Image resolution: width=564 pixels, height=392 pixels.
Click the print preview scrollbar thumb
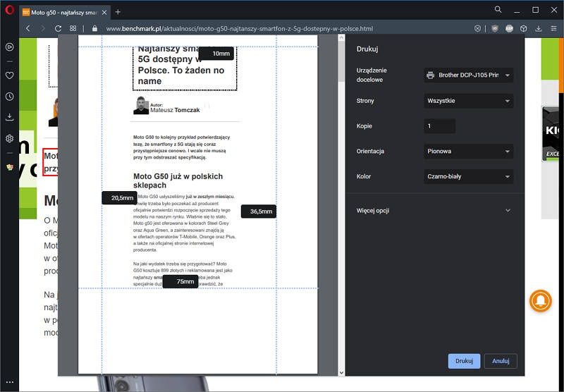pyautogui.click(x=341, y=61)
